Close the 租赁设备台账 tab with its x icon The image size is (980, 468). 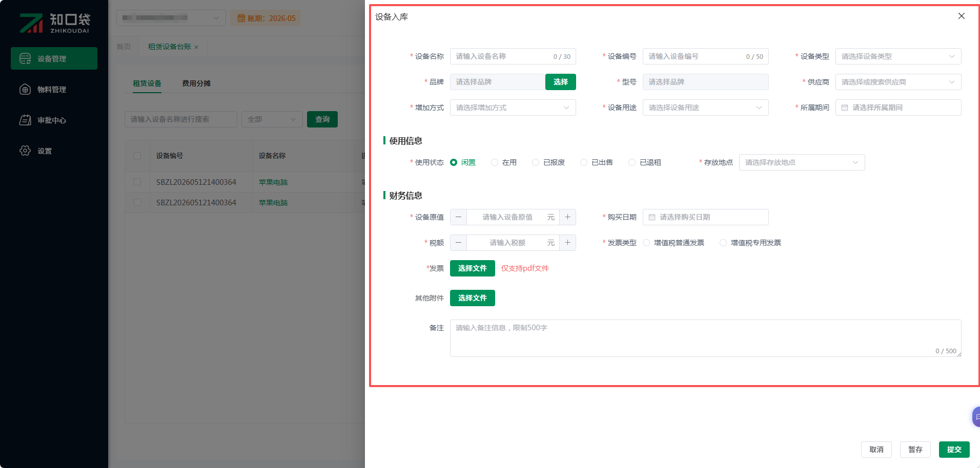tap(196, 47)
